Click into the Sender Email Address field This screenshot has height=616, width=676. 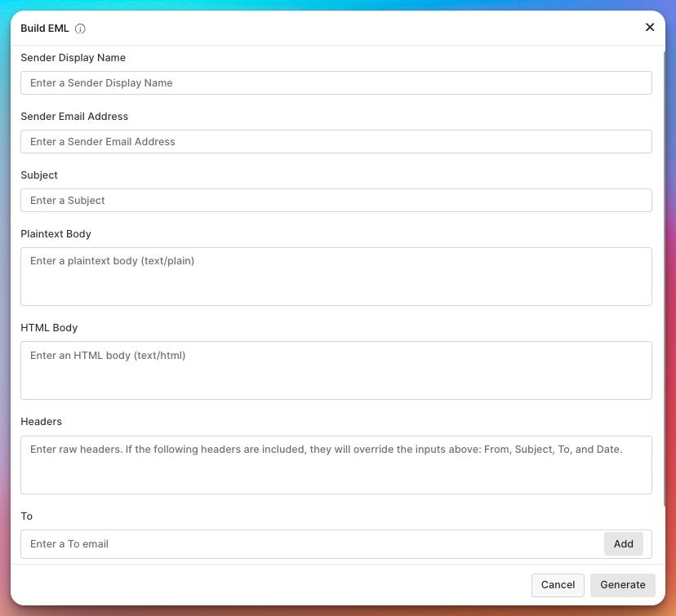tap(336, 141)
